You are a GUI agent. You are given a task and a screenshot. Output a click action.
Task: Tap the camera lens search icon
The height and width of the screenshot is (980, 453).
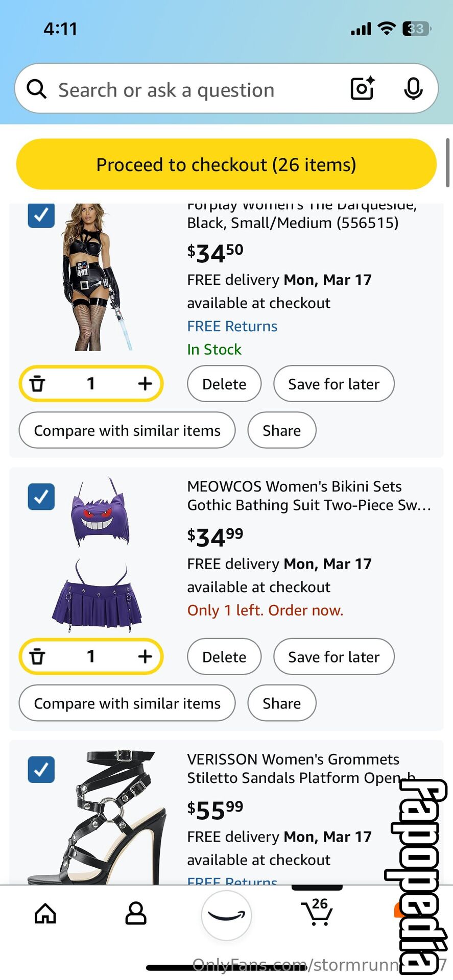click(363, 89)
